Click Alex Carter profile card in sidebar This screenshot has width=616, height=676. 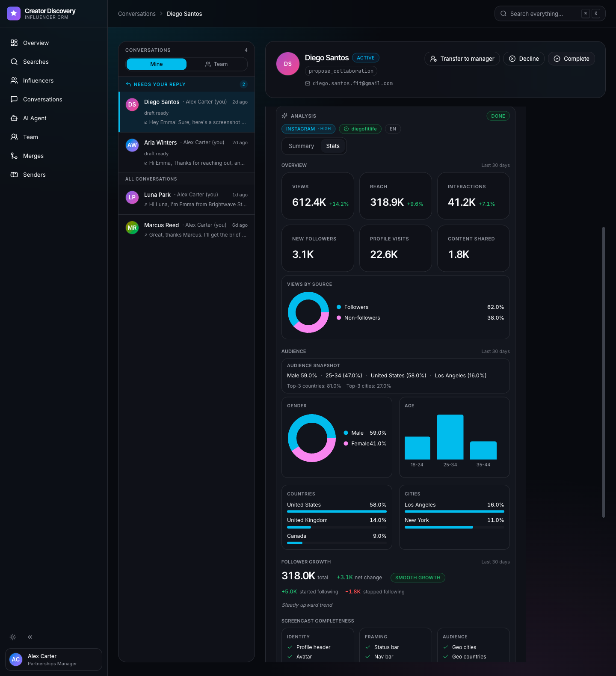[53, 659]
